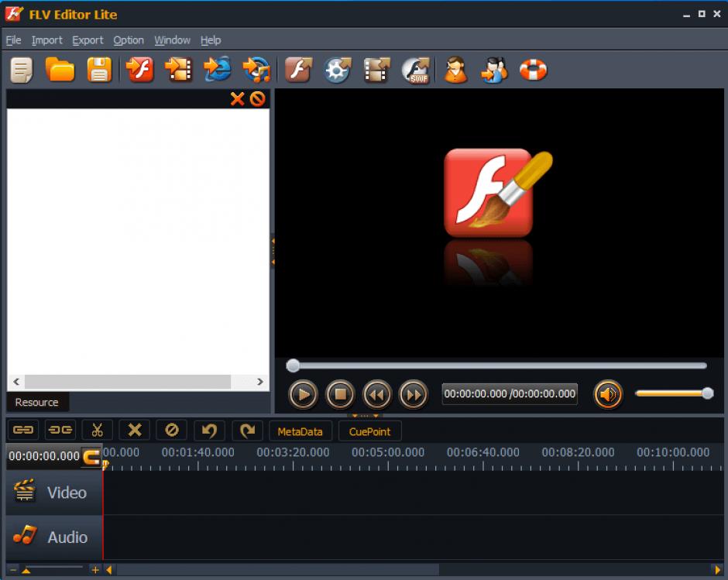Click the lifebuoy help icon
The width and height of the screenshot is (728, 580).
pos(533,70)
